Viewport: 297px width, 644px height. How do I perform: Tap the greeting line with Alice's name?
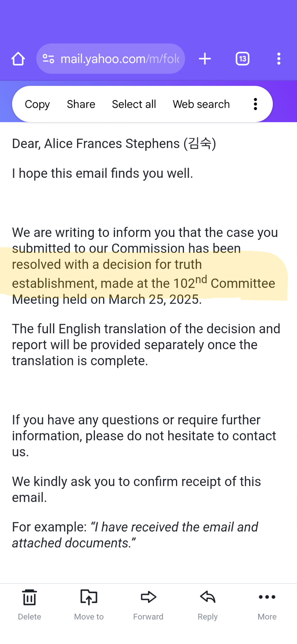coord(114,143)
